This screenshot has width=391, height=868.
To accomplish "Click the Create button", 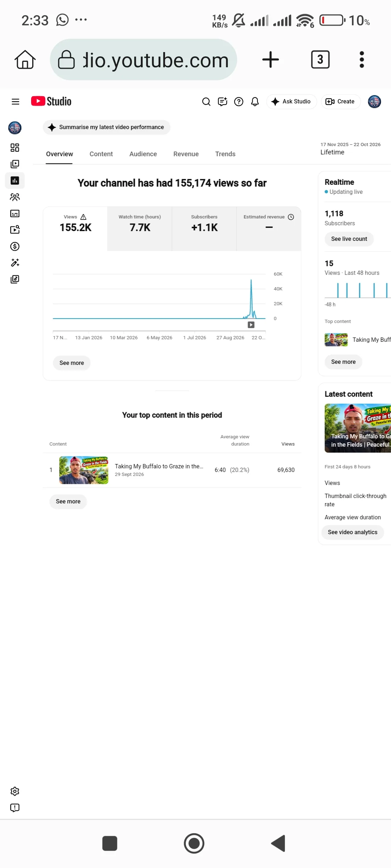I will (x=340, y=102).
